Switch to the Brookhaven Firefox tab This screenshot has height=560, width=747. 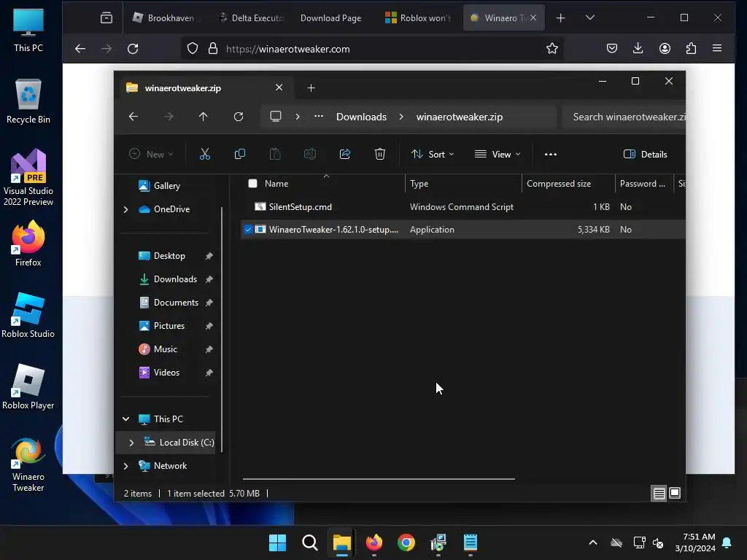pyautogui.click(x=165, y=18)
